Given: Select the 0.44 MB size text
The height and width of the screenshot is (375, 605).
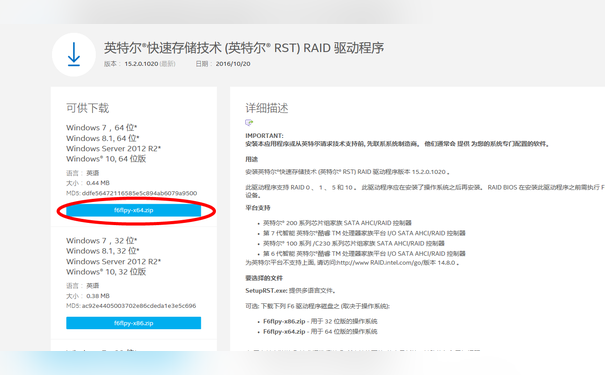Looking at the screenshot, I should pyautogui.click(x=98, y=183).
